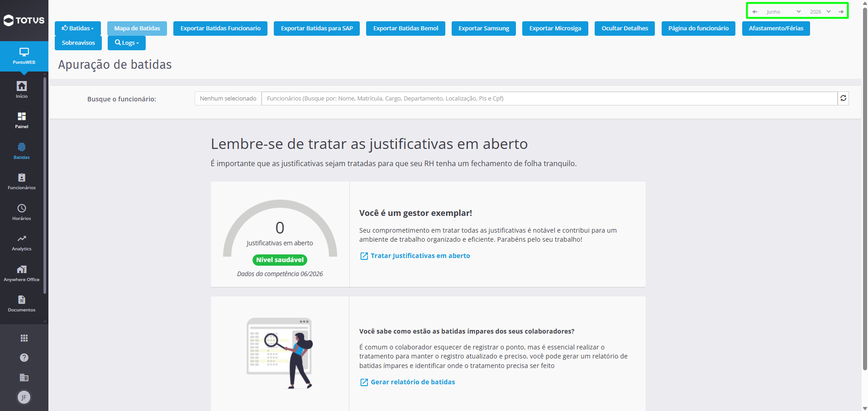868x411 pixels.
Task: Expand the Logs dropdown
Action: coord(127,43)
